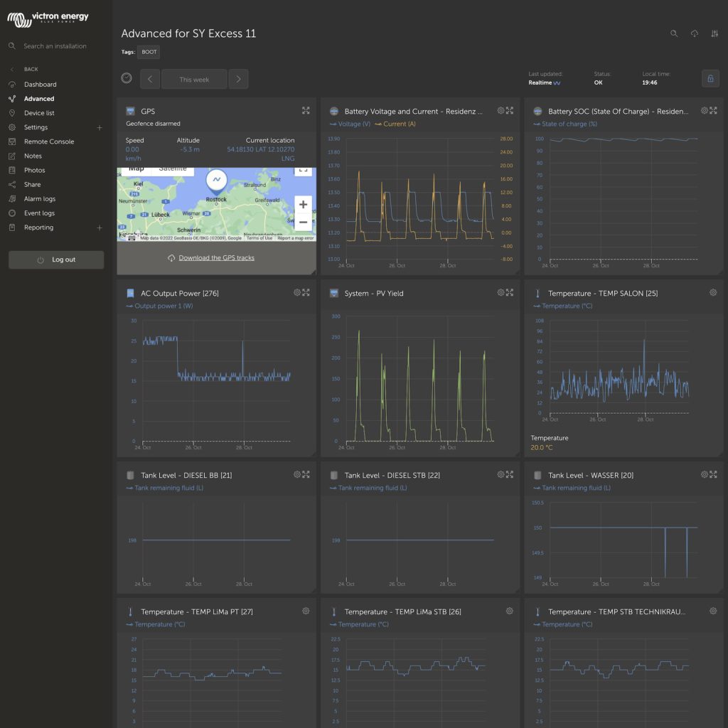Toggle the State of charge (%) legend
The width and height of the screenshot is (728, 728).
[x=565, y=124]
